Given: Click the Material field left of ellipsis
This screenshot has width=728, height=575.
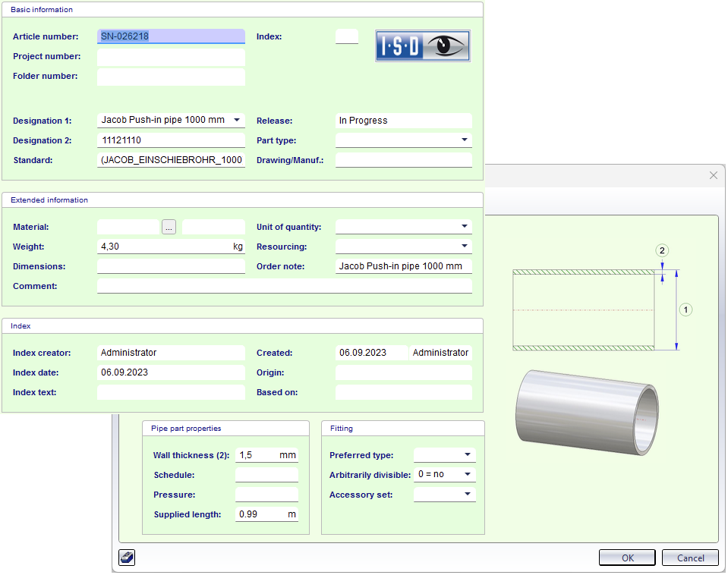Looking at the screenshot, I should click(128, 227).
